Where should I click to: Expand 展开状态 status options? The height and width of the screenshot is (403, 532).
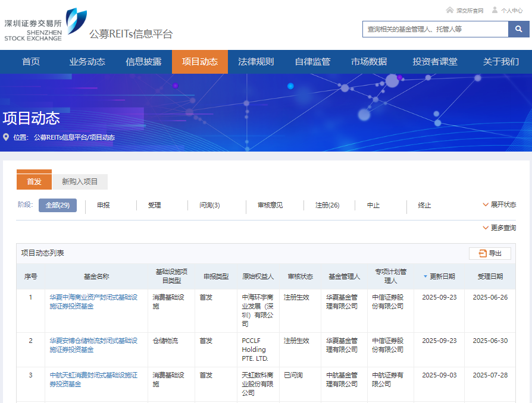[x=499, y=205]
